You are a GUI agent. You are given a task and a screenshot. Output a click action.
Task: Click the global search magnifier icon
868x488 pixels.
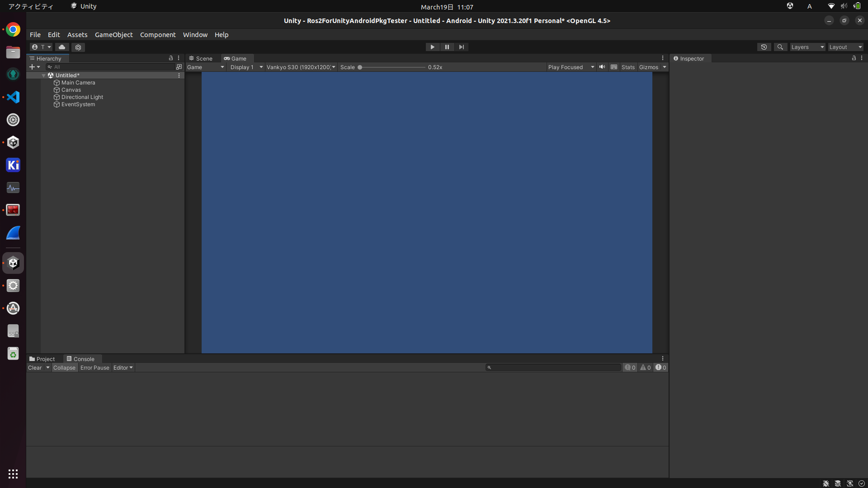click(780, 47)
